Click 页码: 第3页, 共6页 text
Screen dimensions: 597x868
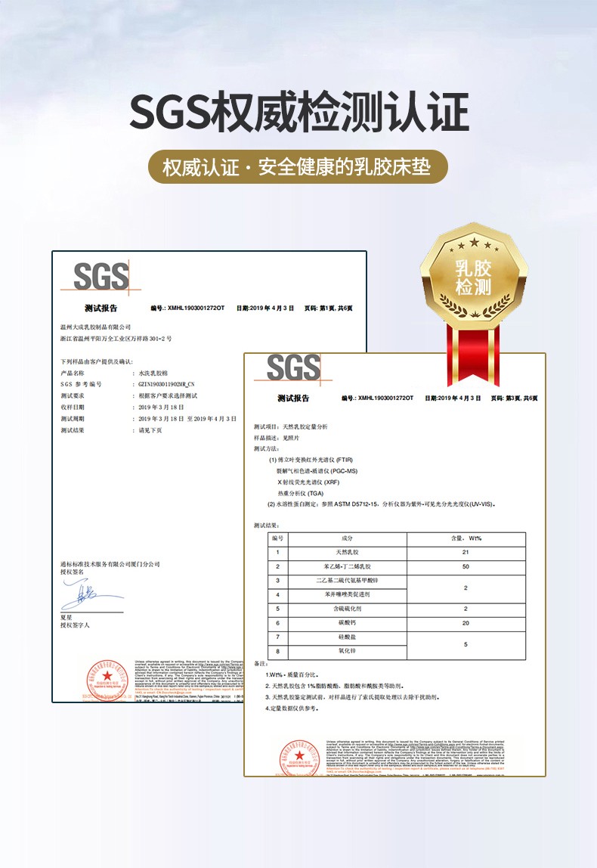(514, 398)
